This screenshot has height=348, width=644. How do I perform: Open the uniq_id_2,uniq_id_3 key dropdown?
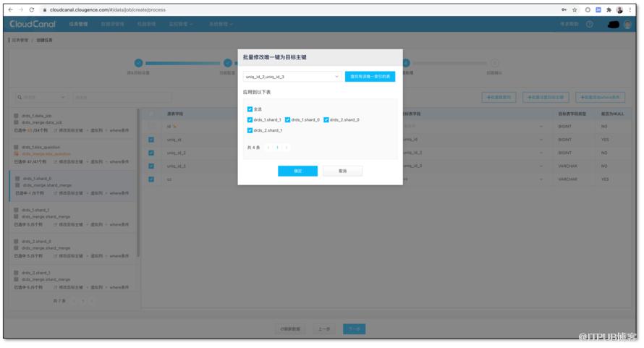click(292, 77)
